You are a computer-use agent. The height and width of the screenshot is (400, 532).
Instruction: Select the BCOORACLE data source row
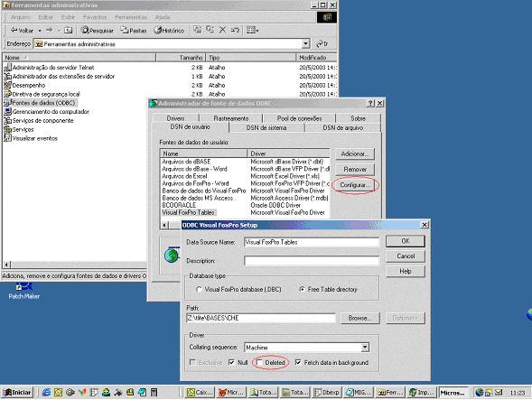245,205
